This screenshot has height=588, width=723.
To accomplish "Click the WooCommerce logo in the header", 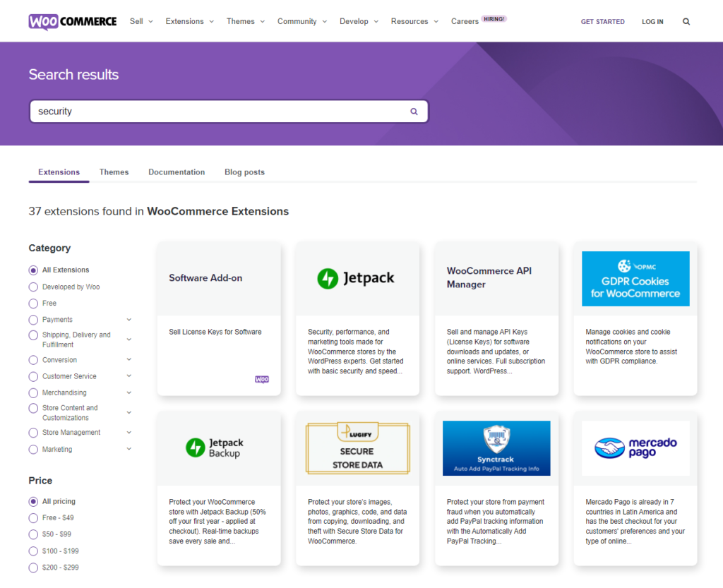I will [x=73, y=22].
